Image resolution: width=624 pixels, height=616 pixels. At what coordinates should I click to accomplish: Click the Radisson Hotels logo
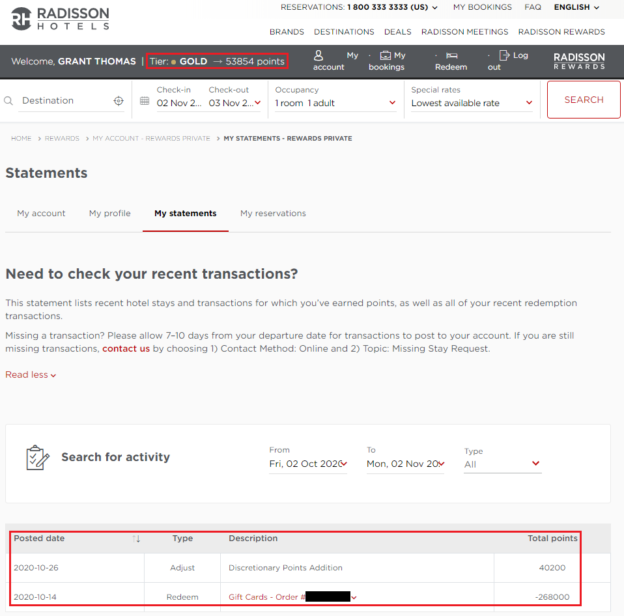coord(60,19)
